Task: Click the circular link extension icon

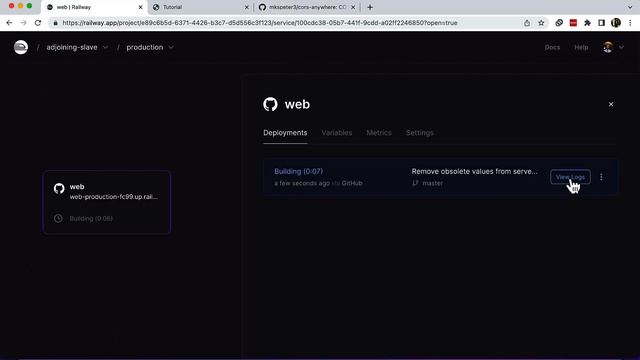Action: 559,23
